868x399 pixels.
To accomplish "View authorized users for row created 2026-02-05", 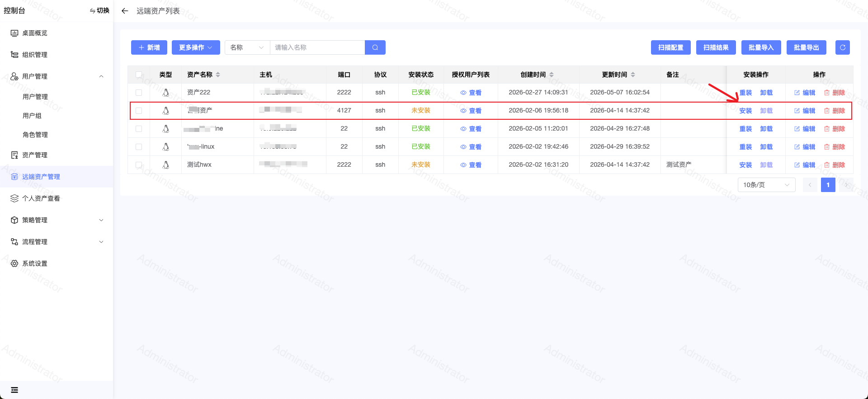I will click(x=471, y=129).
